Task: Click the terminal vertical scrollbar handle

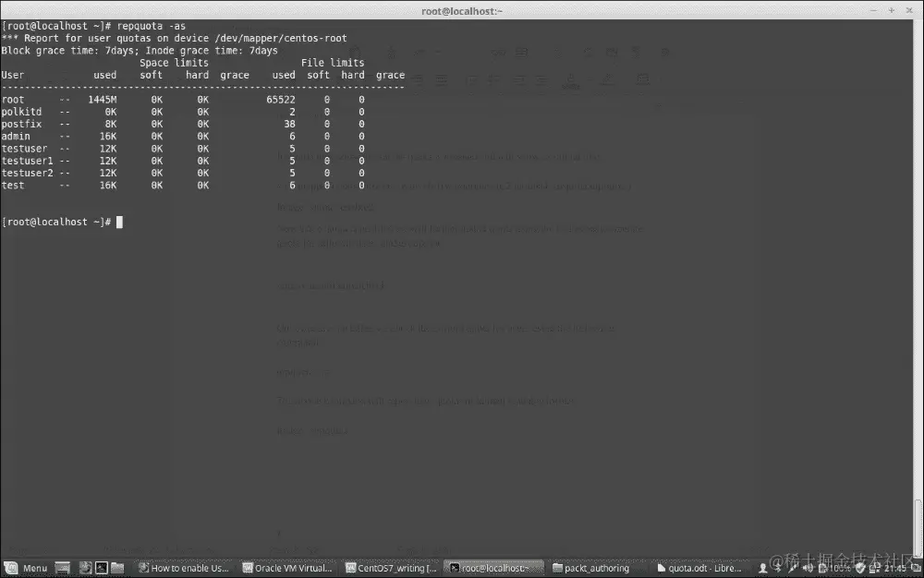Action: pos(918,527)
